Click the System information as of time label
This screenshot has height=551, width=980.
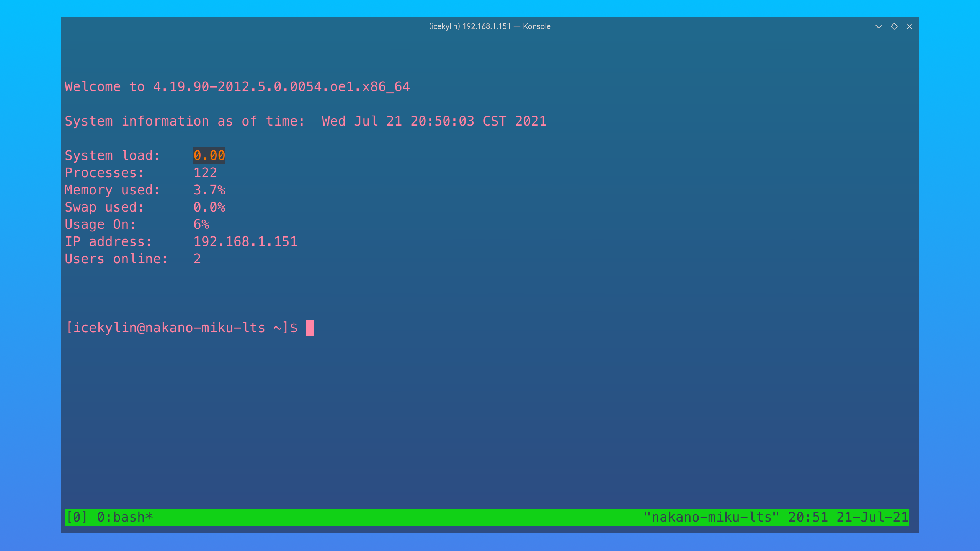[x=185, y=121]
